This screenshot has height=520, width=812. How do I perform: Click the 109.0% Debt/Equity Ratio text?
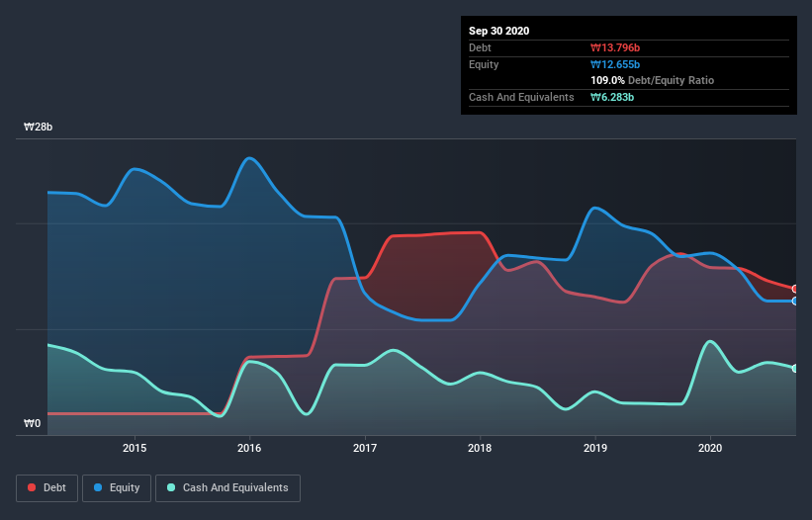[653, 80]
